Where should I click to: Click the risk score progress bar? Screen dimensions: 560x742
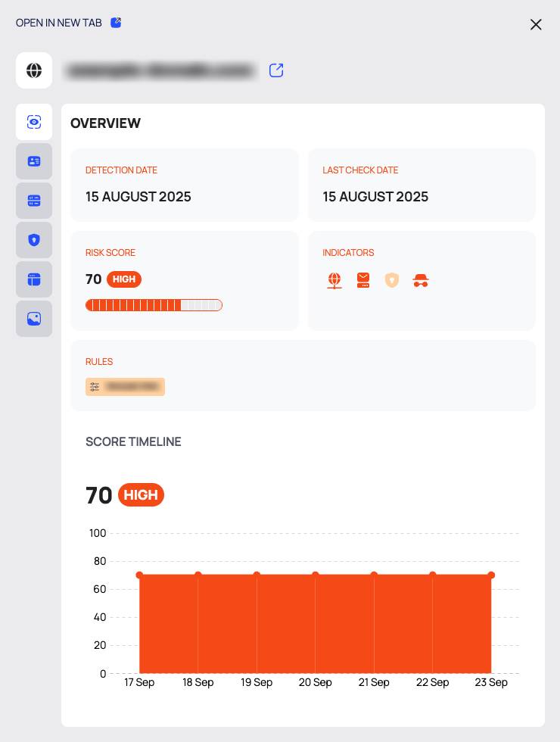click(x=154, y=305)
